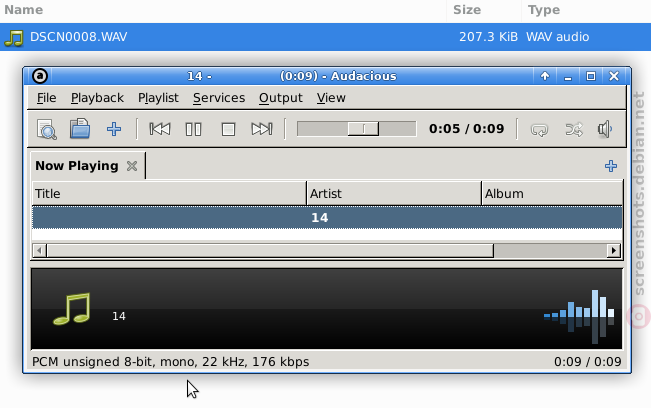651x408 pixels.
Task: Minimize the Audacious window
Action: (x=568, y=77)
